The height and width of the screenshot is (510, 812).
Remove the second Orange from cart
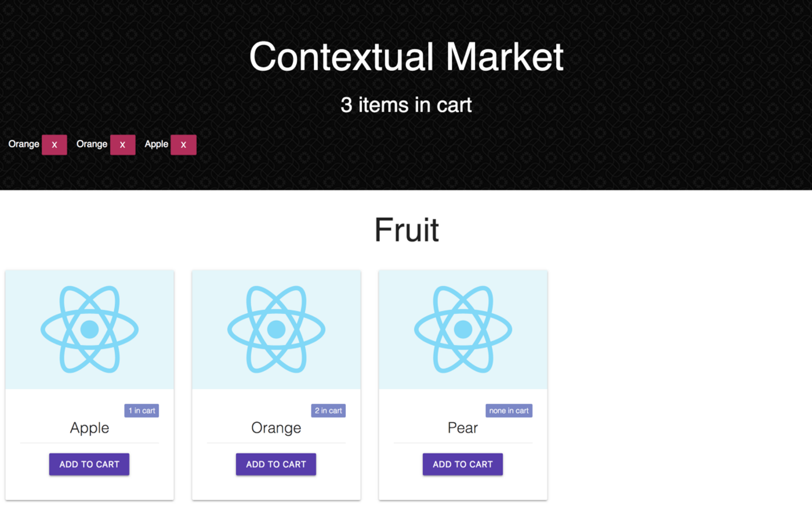point(122,144)
